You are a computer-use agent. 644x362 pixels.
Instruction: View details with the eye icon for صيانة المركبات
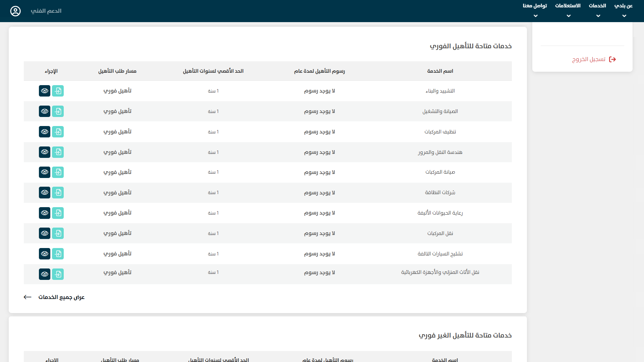(45, 172)
